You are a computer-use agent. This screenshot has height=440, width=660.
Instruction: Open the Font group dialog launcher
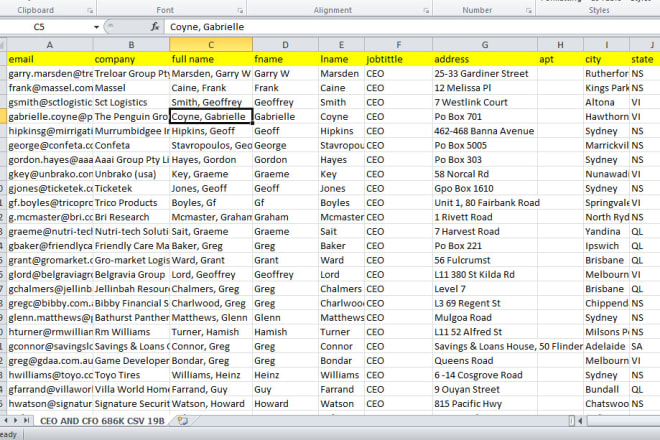(240, 11)
